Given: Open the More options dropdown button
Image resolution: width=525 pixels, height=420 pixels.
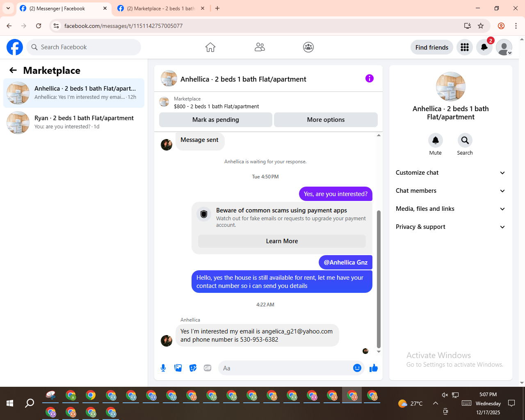Looking at the screenshot, I should tap(326, 120).
